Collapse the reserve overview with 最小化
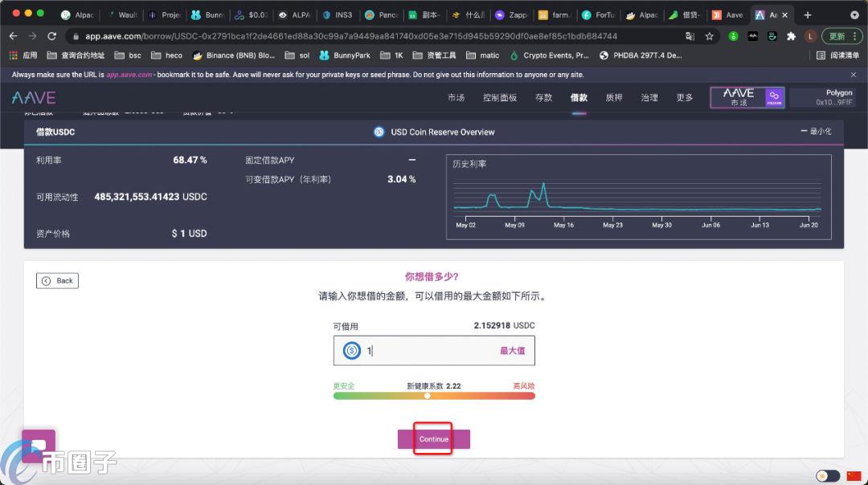This screenshot has height=485, width=868. [816, 131]
